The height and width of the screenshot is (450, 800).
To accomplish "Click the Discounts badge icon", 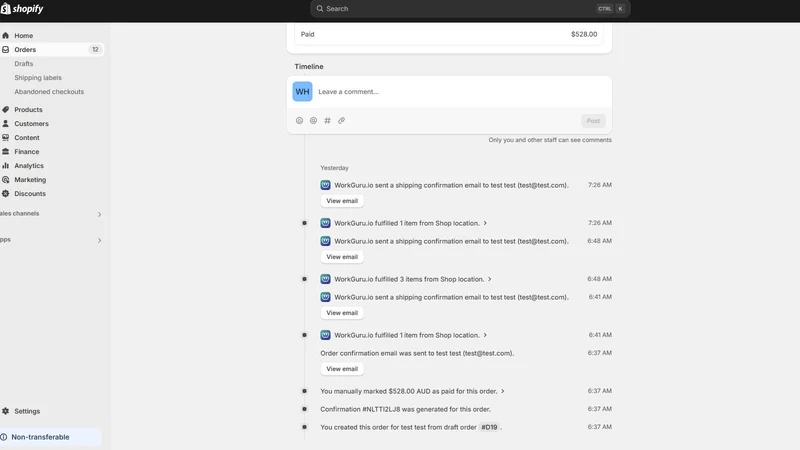I will [6, 194].
